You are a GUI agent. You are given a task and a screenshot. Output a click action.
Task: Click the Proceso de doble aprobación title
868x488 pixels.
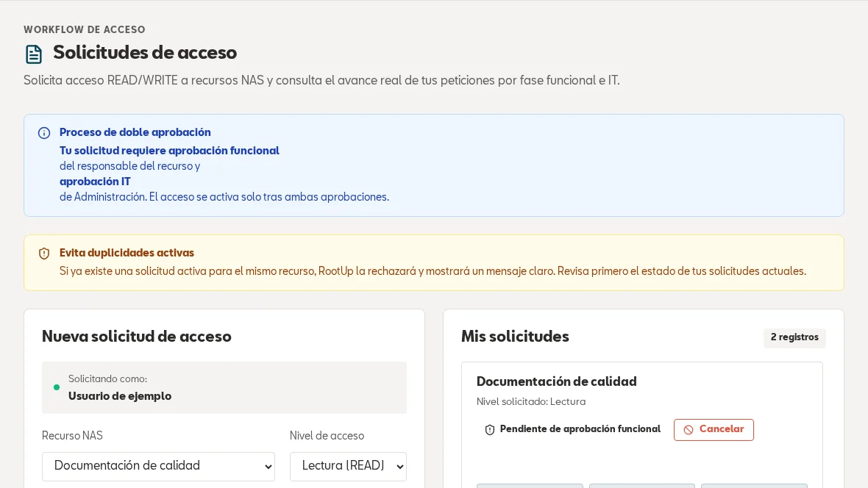coord(135,132)
